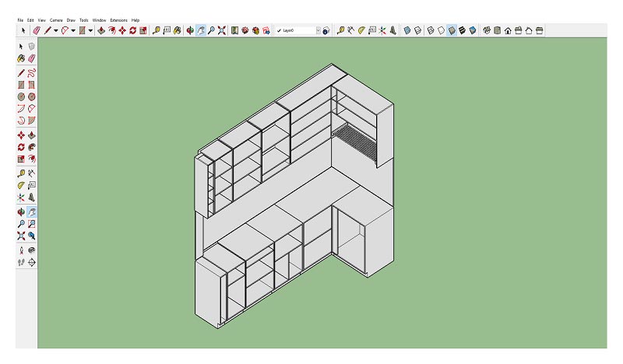The image size is (623, 364).
Task: Switch to Shaded With Textures style
Action: click(x=462, y=30)
